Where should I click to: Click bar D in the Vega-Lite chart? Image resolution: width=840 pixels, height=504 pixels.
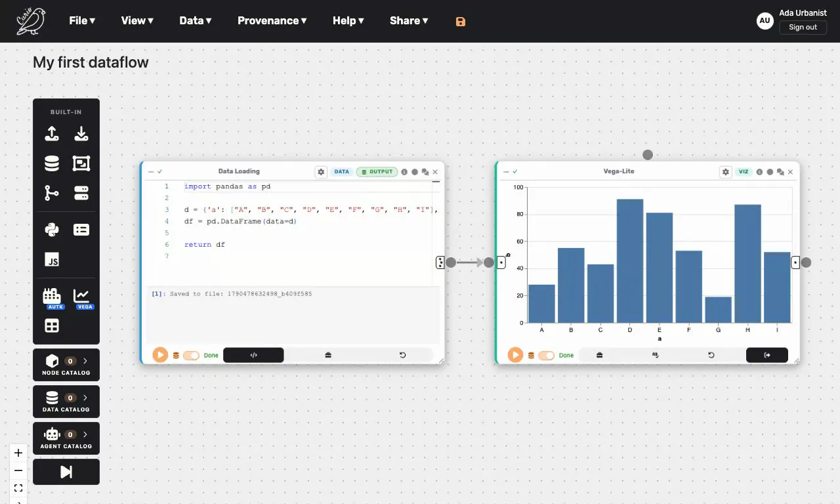point(630,261)
